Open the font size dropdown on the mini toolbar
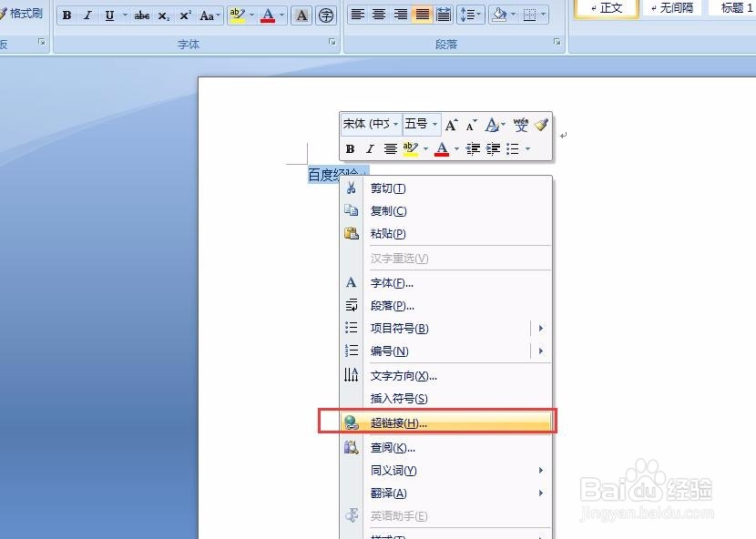This screenshot has height=539, width=756. [x=434, y=125]
